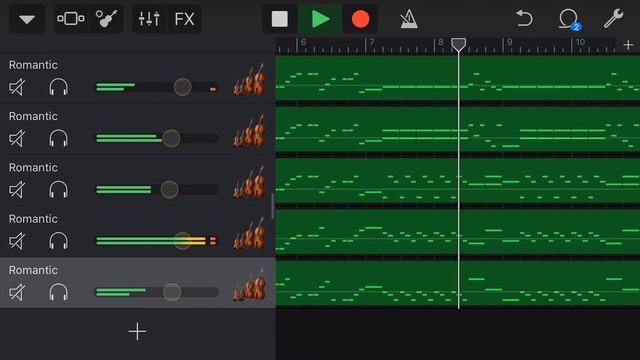This screenshot has height=360, width=640.
Task: Select fourth track's strings instrument icon
Action: (249, 234)
